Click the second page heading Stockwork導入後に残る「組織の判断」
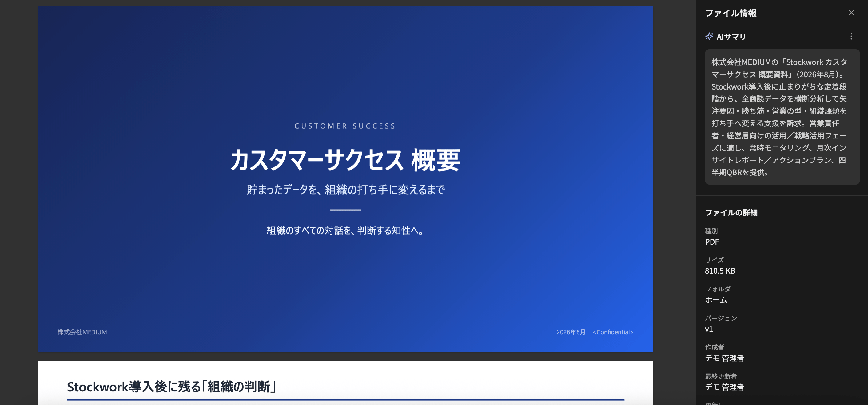 coord(172,387)
